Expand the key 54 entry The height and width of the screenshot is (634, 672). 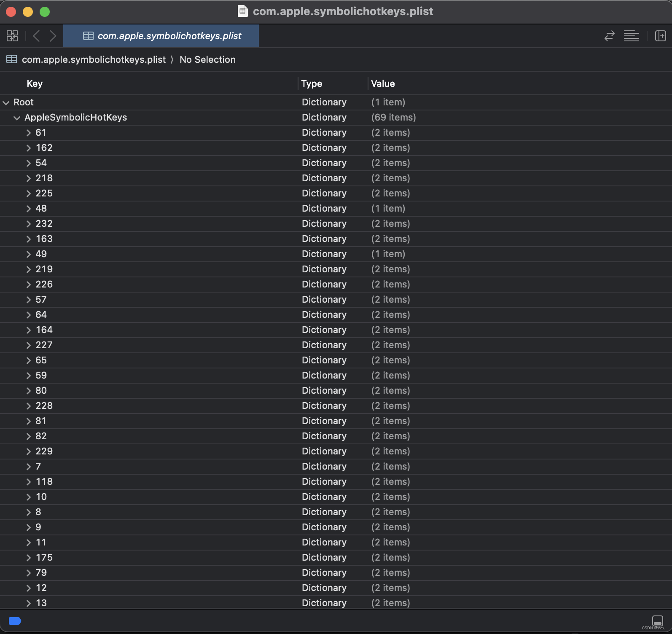28,163
